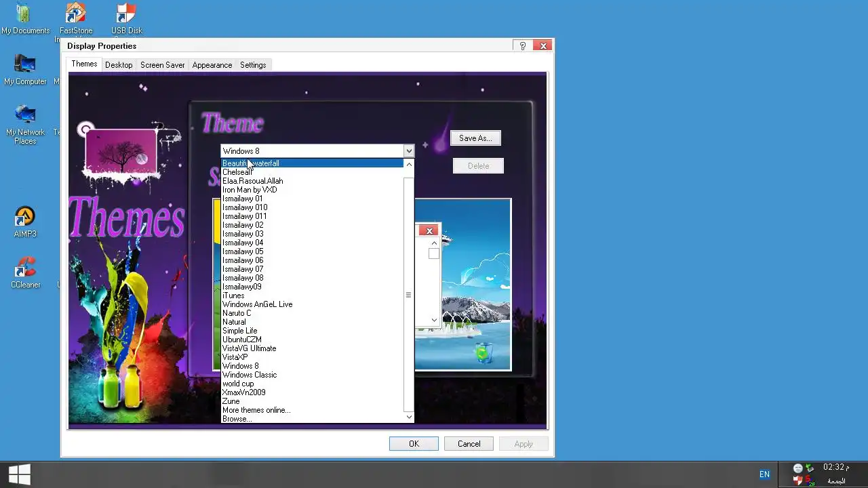Screen dimensions: 868x488
Task: Toggle the Theme combo box dropdown arrow
Action: (408, 150)
